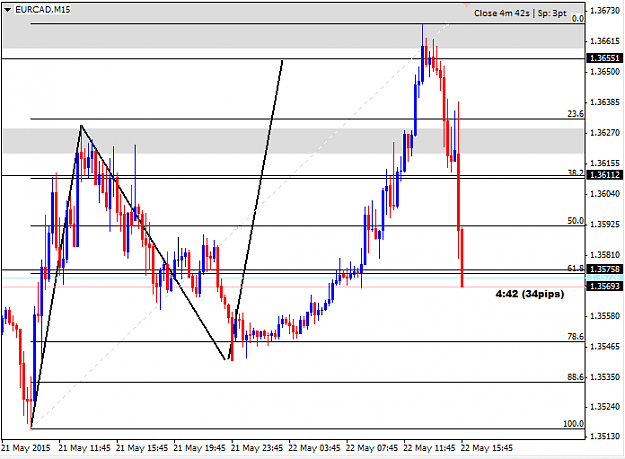Click the 0.0 Fibonacci level label
The height and width of the screenshot is (459, 625).
click(578, 18)
